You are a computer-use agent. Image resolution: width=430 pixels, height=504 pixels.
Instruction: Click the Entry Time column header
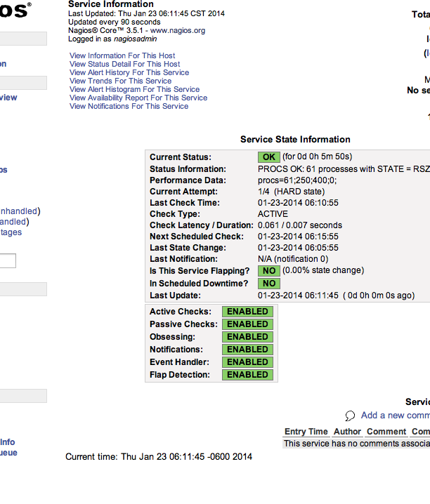[306, 432]
